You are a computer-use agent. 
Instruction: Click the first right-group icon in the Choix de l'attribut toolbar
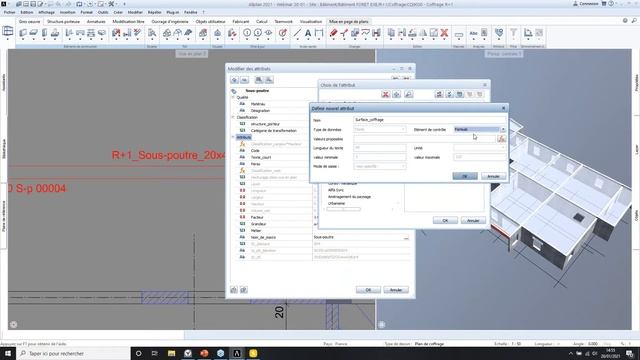[x=439, y=95]
